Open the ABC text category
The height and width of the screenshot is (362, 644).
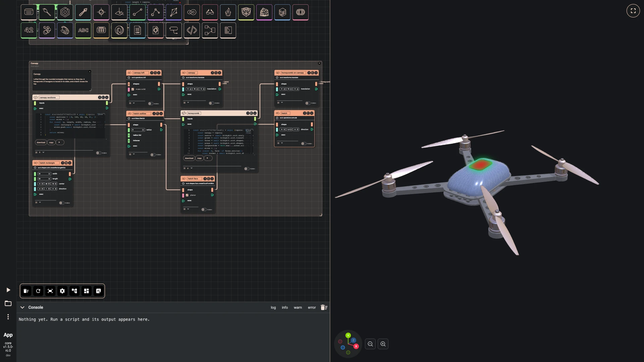[x=83, y=31]
